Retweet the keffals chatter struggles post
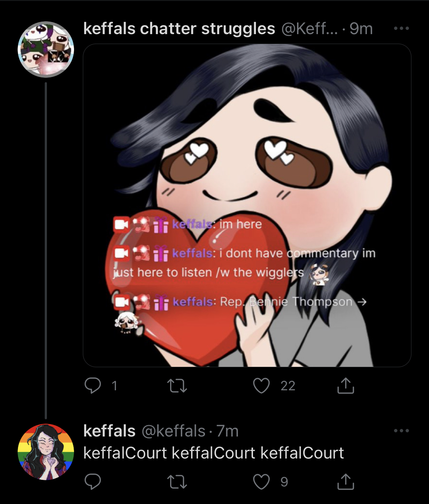The image size is (429, 504). pos(177,386)
